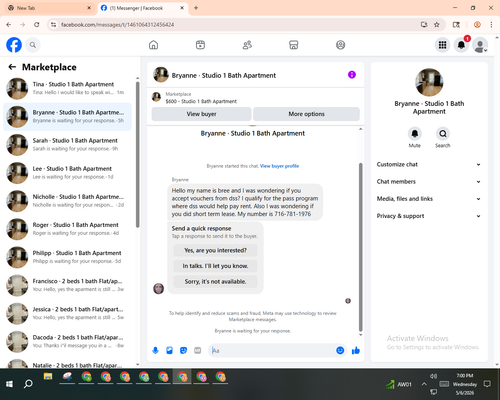Image resolution: width=500 pixels, height=400 pixels.
Task: Send quick response 'Yes, are you interested?'
Action: coord(215,250)
